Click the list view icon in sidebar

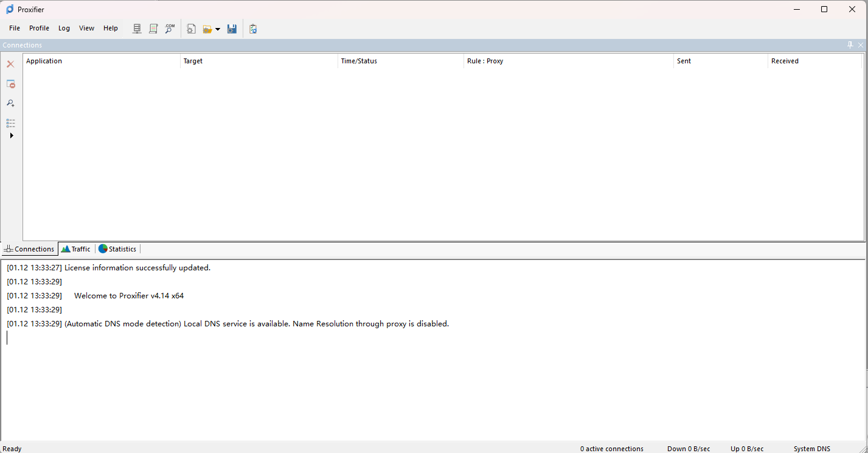(10, 123)
